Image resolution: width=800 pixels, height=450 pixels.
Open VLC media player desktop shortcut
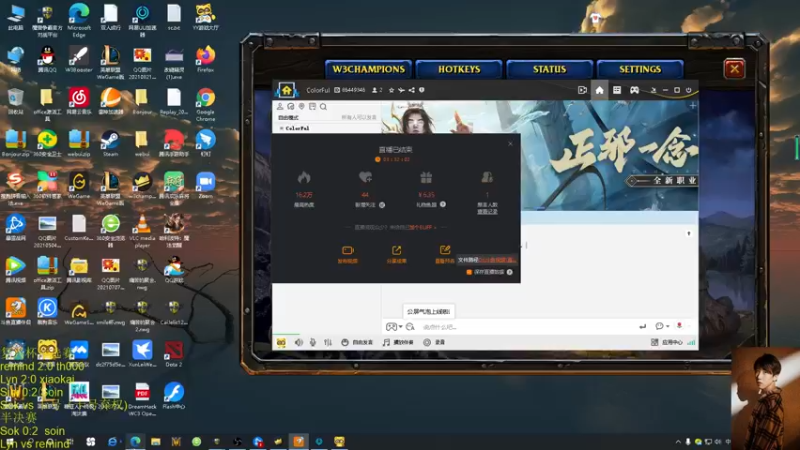point(142,231)
